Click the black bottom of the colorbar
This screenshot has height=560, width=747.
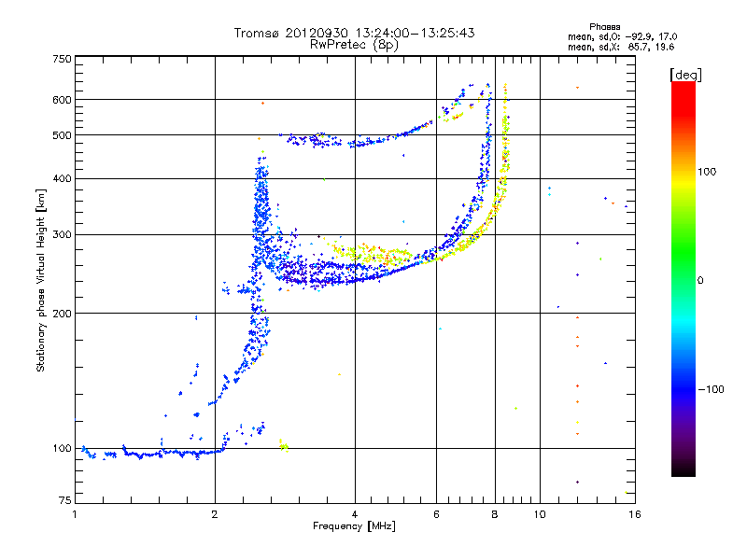684,470
